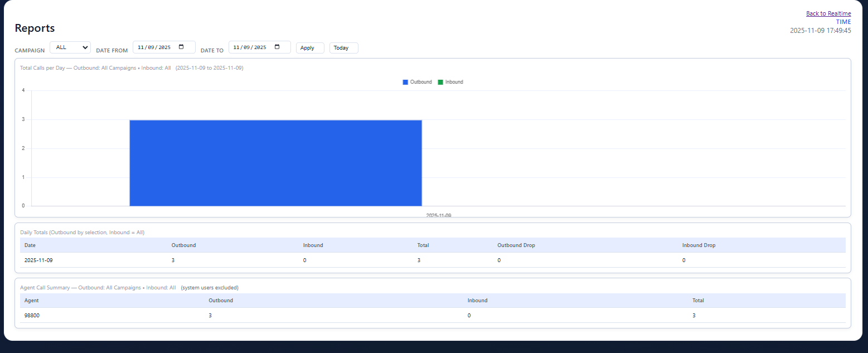
Task: Click the Reports page heading
Action: pos(34,28)
